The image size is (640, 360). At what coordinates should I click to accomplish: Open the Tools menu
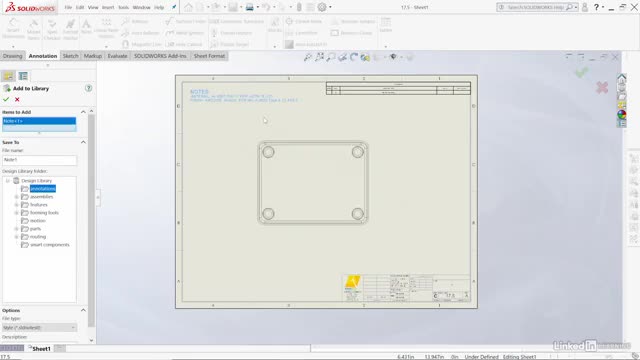click(x=123, y=7)
